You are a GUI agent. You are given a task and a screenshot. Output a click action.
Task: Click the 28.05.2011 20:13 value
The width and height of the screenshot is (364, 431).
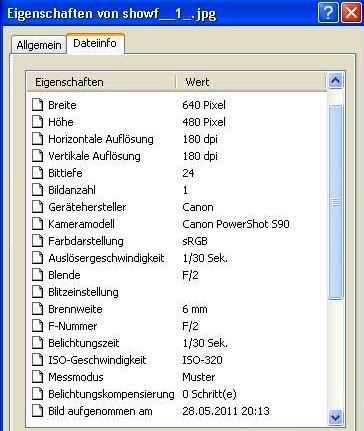pos(226,411)
